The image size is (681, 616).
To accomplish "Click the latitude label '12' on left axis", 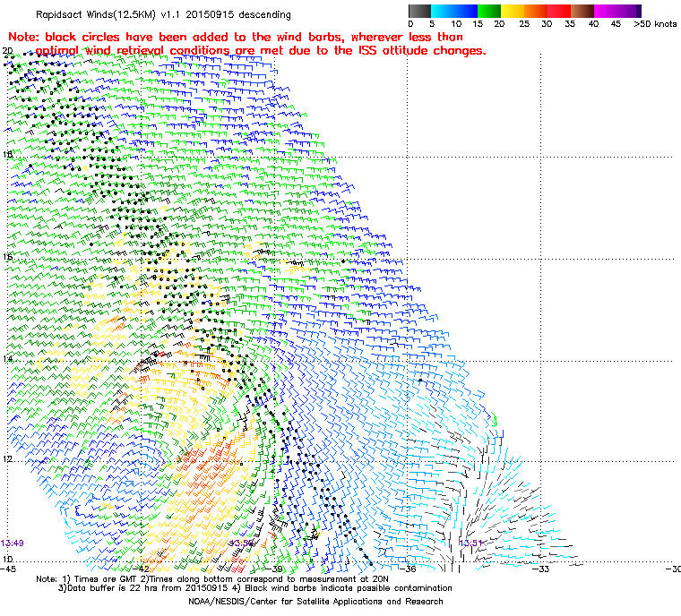I will click(x=8, y=458).
